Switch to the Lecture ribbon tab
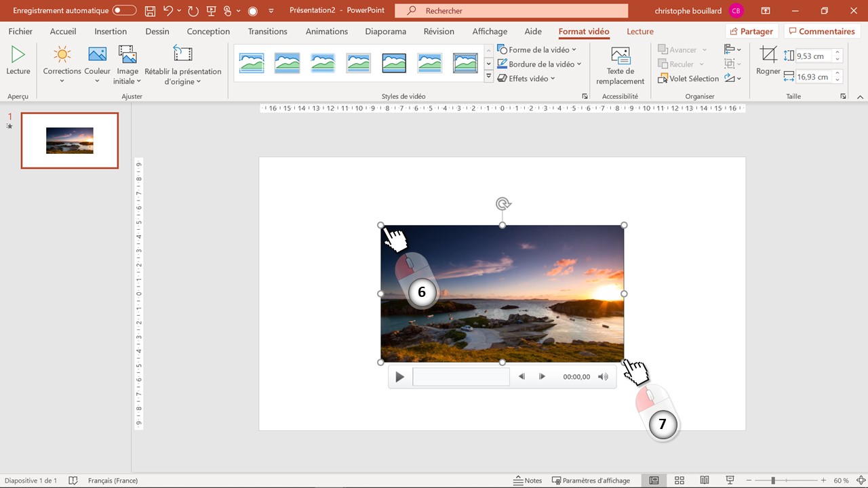Viewport: 868px width, 488px height. click(x=639, y=31)
